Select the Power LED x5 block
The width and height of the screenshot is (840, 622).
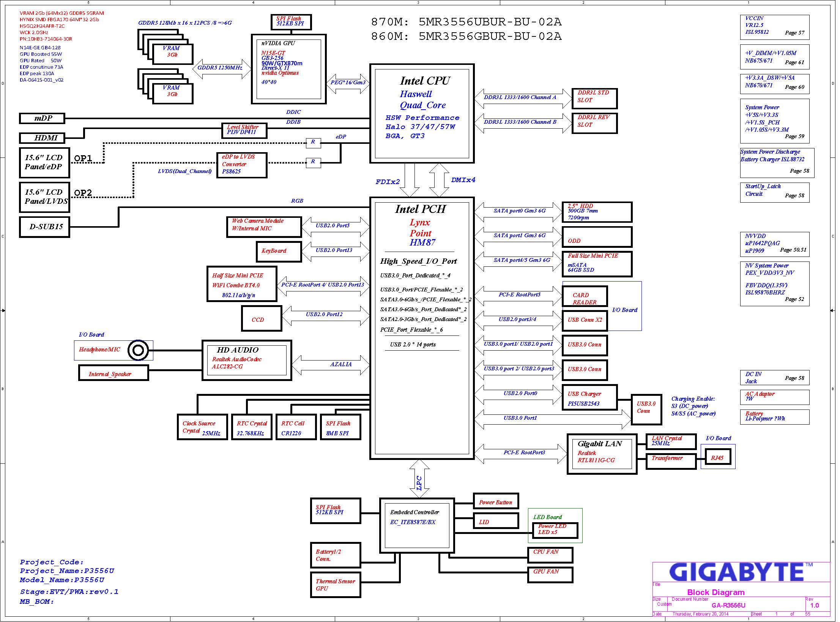(x=555, y=531)
